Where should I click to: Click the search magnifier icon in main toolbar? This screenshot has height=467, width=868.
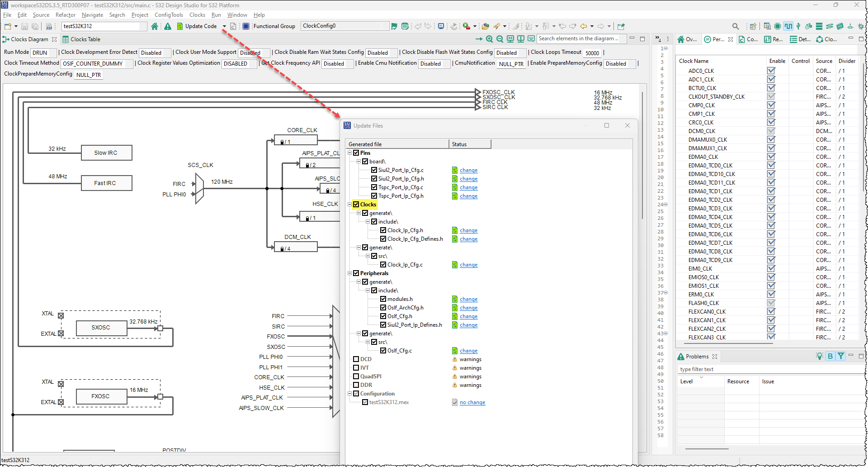click(736, 26)
